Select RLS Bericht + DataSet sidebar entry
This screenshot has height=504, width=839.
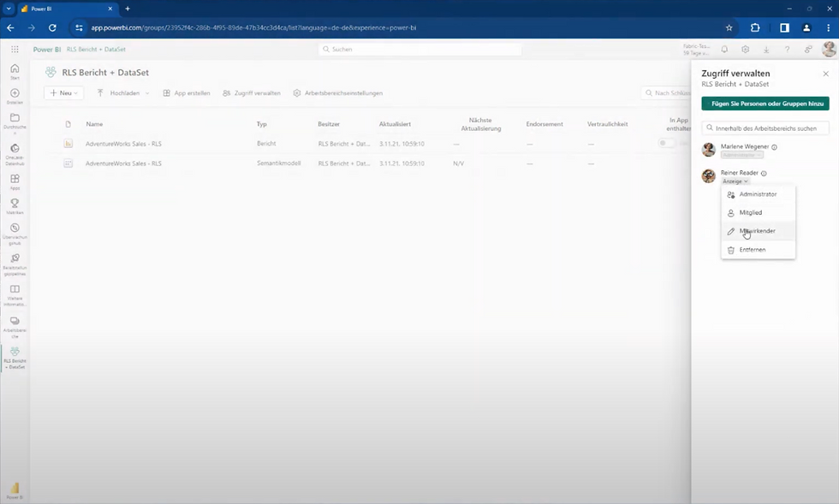tap(15, 358)
